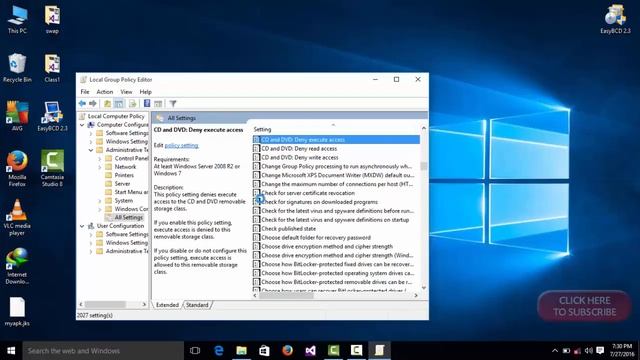Select the Recycle Bin desktop icon
Screen dimensions: 640x360
click(x=17, y=68)
